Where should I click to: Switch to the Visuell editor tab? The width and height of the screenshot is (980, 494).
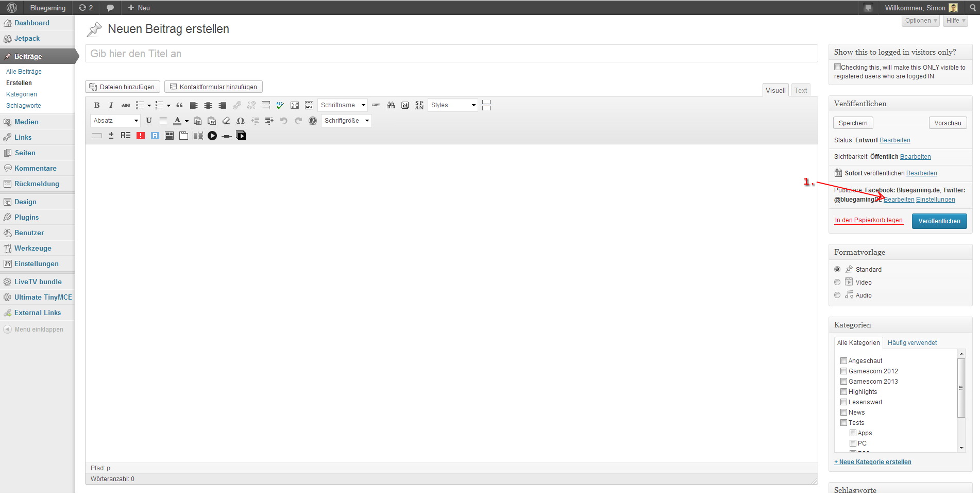pyautogui.click(x=775, y=90)
